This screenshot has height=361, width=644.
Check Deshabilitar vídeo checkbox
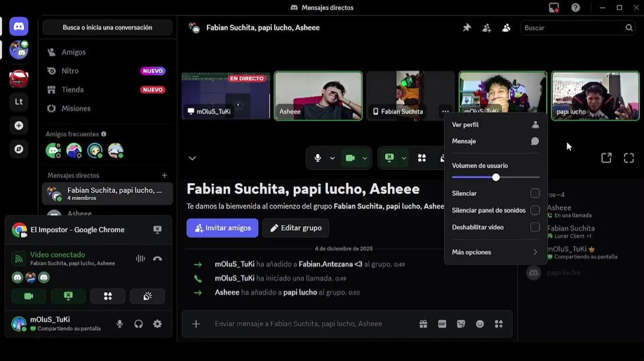[535, 227]
